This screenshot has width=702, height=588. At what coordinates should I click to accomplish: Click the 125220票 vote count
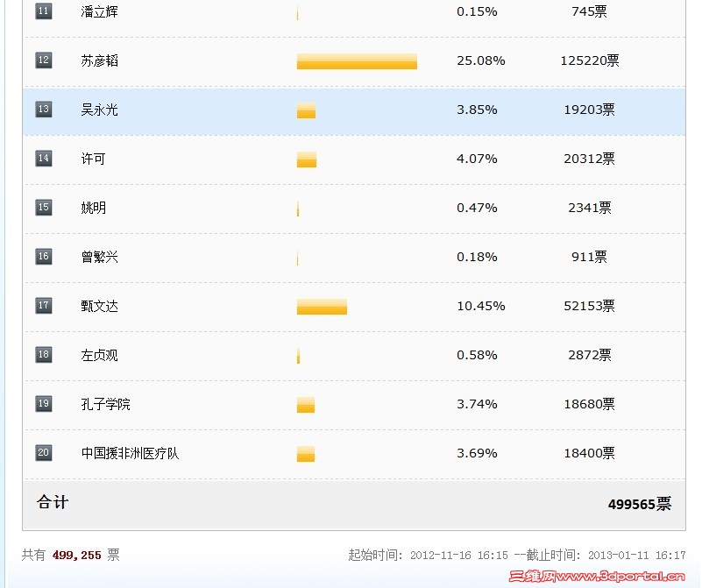590,60
